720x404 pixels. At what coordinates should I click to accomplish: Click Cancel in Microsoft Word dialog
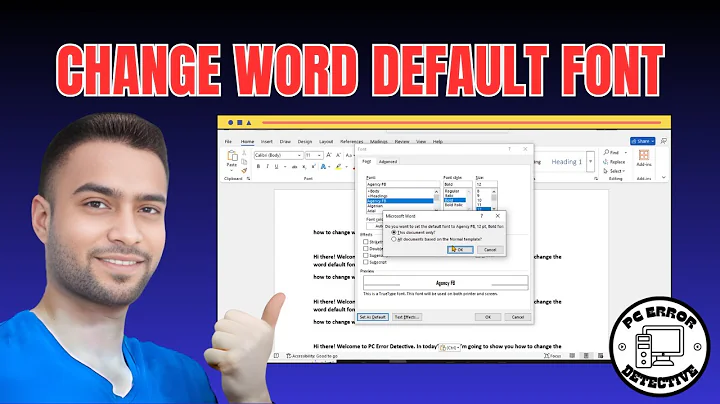click(490, 250)
